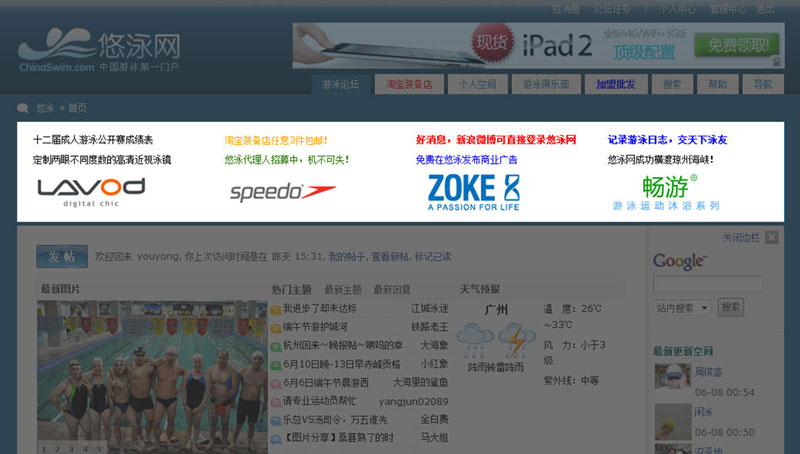Open the 管理中心 link in top bar

[x=728, y=9]
